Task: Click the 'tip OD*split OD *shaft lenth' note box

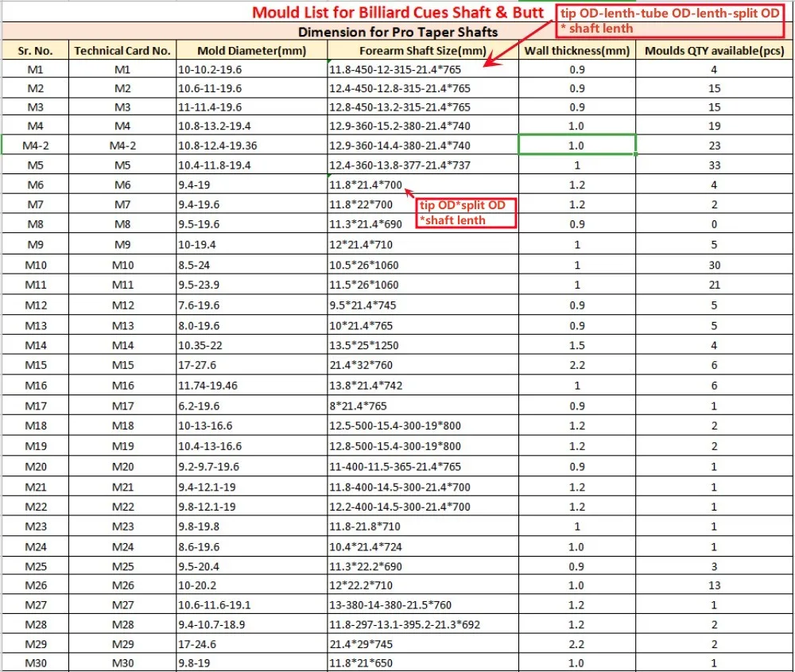Action: click(465, 212)
